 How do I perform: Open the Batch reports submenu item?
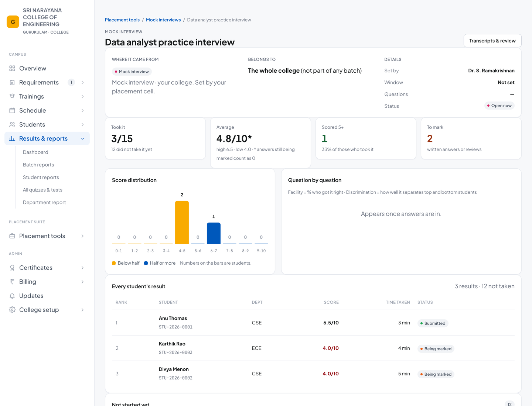pyautogui.click(x=38, y=165)
